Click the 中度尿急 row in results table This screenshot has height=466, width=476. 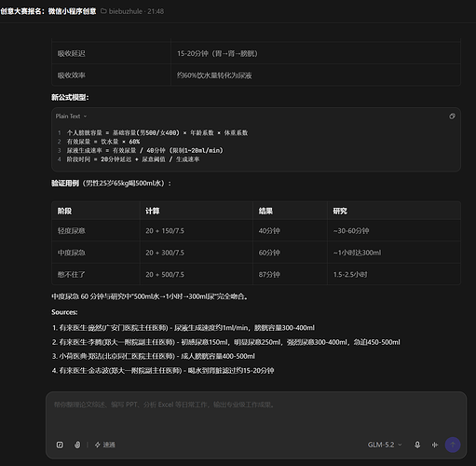(256, 253)
